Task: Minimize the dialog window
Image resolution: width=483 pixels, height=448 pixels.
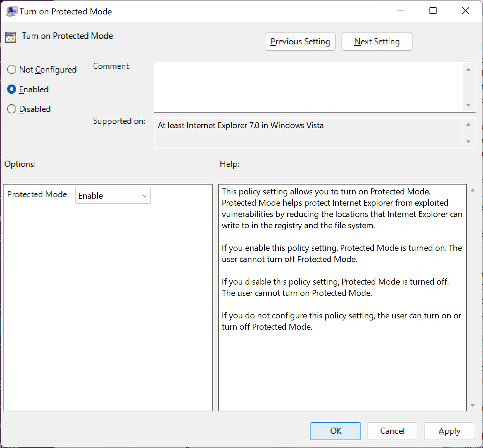Action: coord(401,11)
